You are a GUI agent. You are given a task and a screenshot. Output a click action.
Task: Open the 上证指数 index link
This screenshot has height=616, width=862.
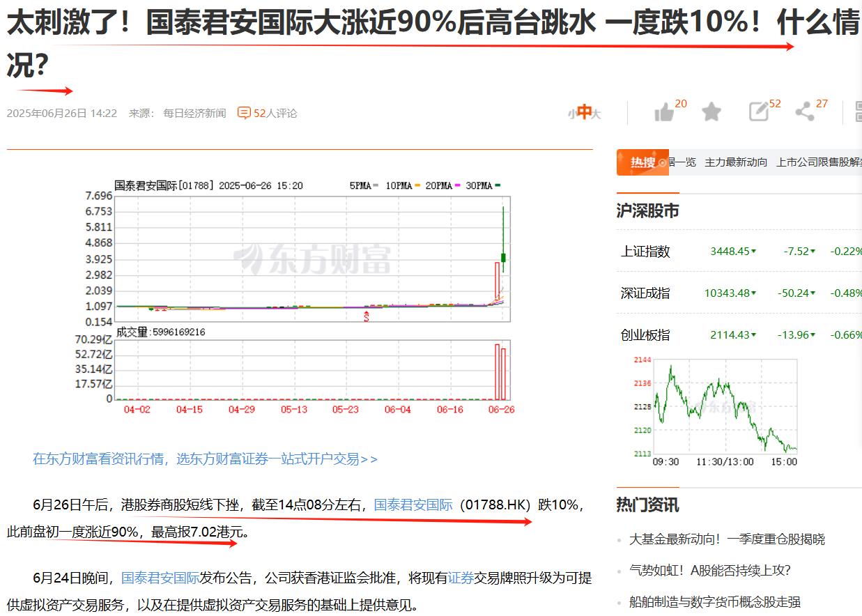point(645,252)
